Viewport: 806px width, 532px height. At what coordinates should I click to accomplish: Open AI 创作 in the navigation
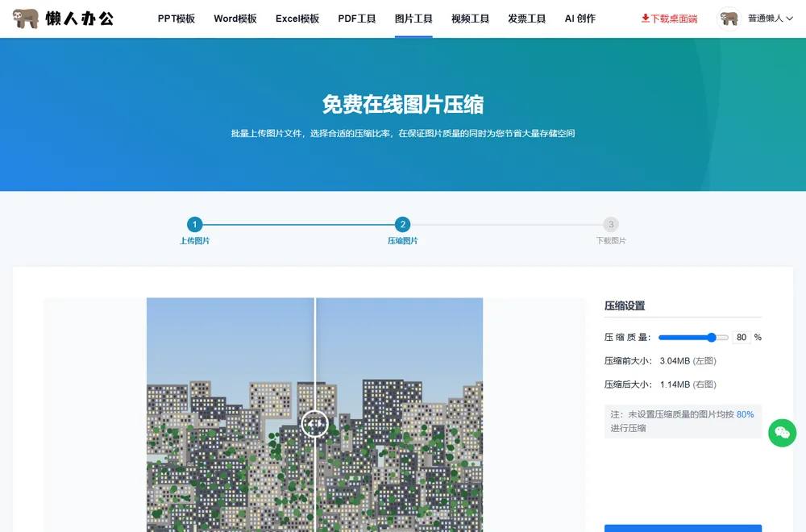click(x=580, y=19)
